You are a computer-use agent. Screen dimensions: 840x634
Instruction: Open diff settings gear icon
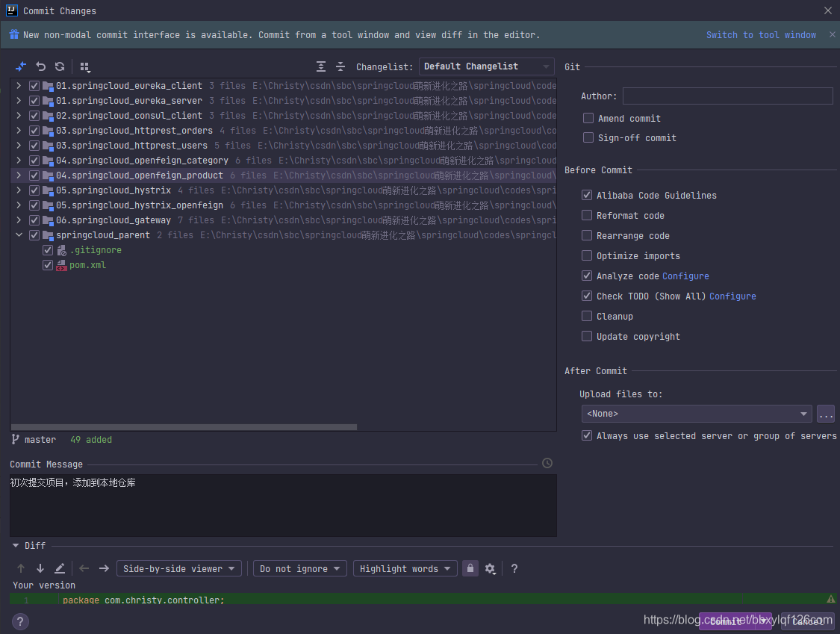pos(490,568)
